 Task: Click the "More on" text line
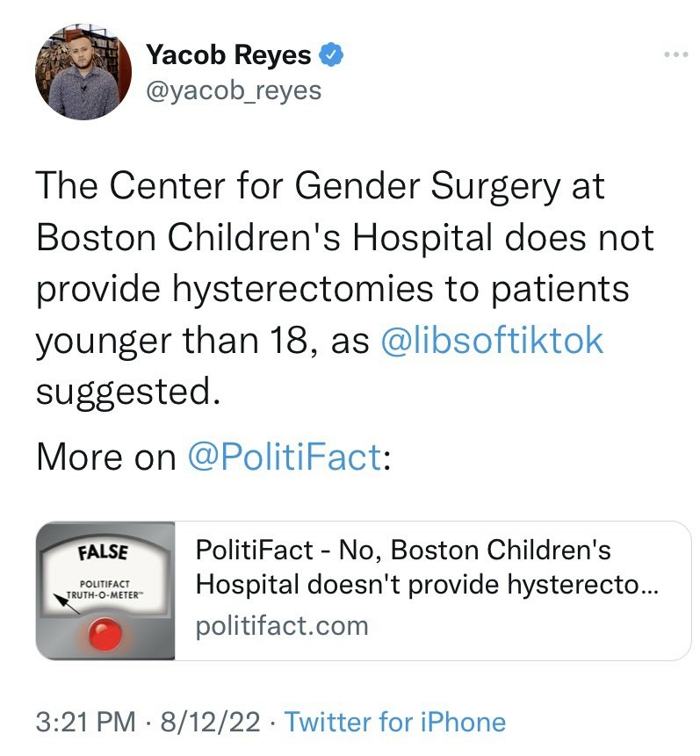(x=105, y=457)
